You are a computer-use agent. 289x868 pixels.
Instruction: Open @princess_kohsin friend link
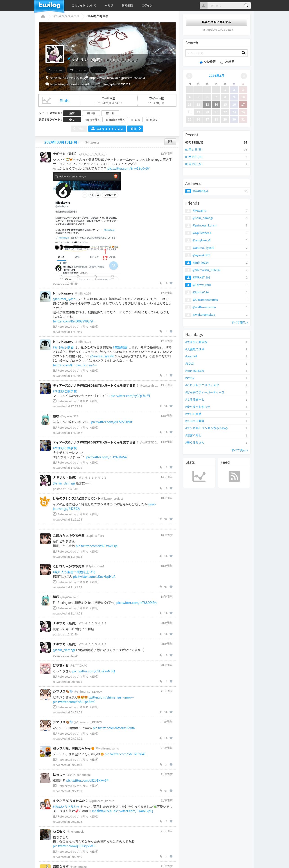tap(205, 225)
